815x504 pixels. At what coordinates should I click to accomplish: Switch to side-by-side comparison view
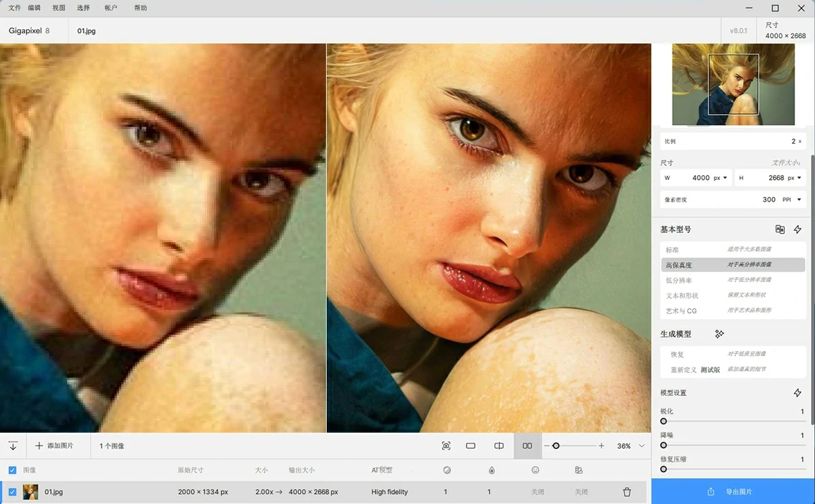[x=527, y=446]
